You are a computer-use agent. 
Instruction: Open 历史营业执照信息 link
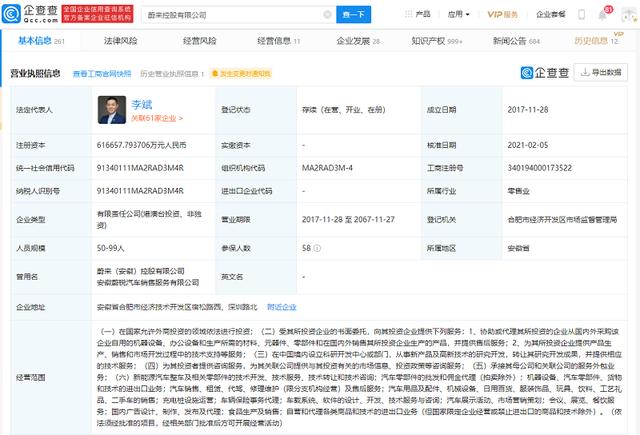point(172,73)
